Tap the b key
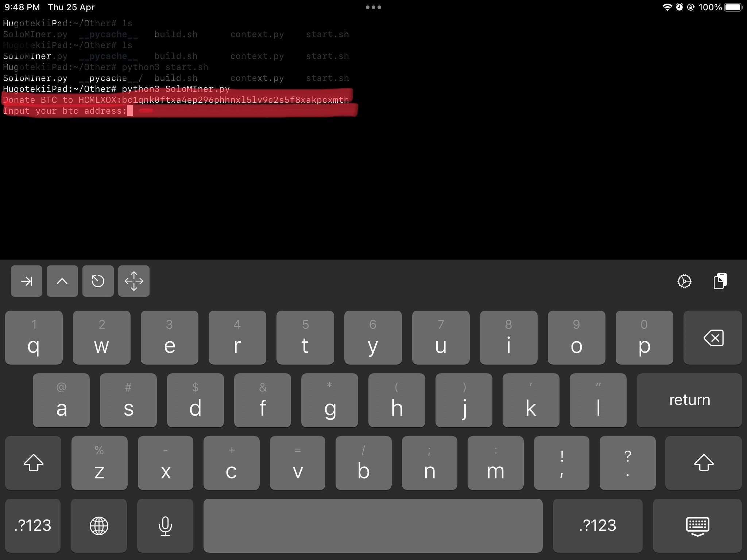Screen dimensions: 747x560 tap(364, 463)
